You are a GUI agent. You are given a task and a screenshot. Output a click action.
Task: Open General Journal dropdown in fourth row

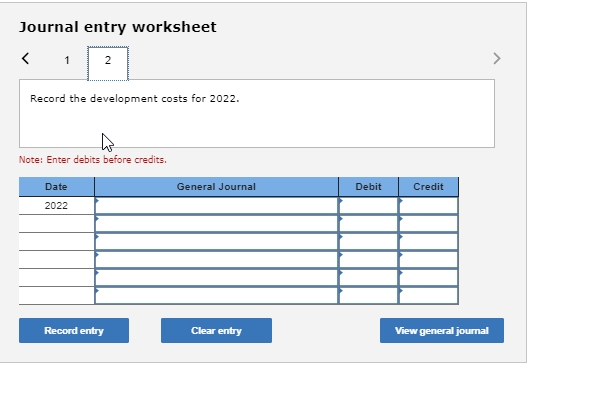pos(216,260)
